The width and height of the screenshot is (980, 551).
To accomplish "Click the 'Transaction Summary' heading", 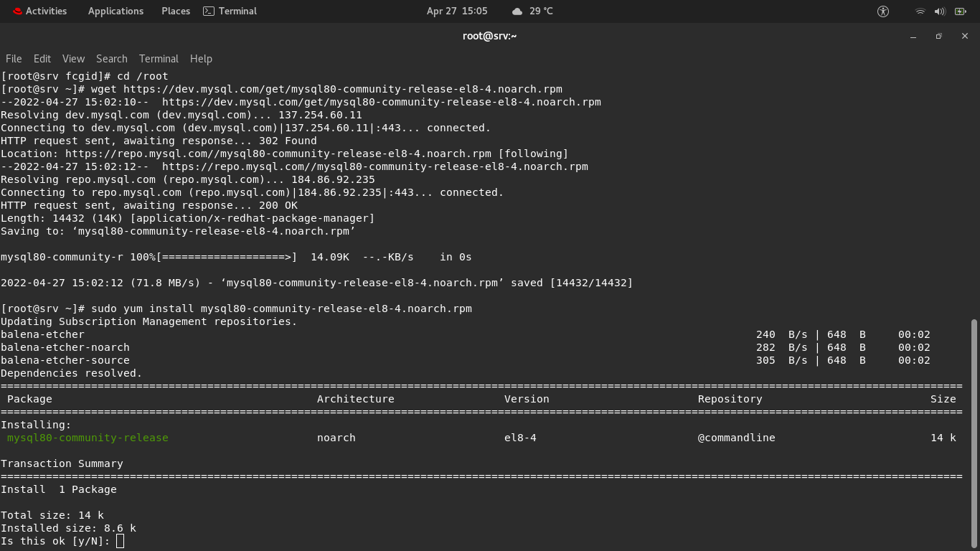I will [x=62, y=463].
